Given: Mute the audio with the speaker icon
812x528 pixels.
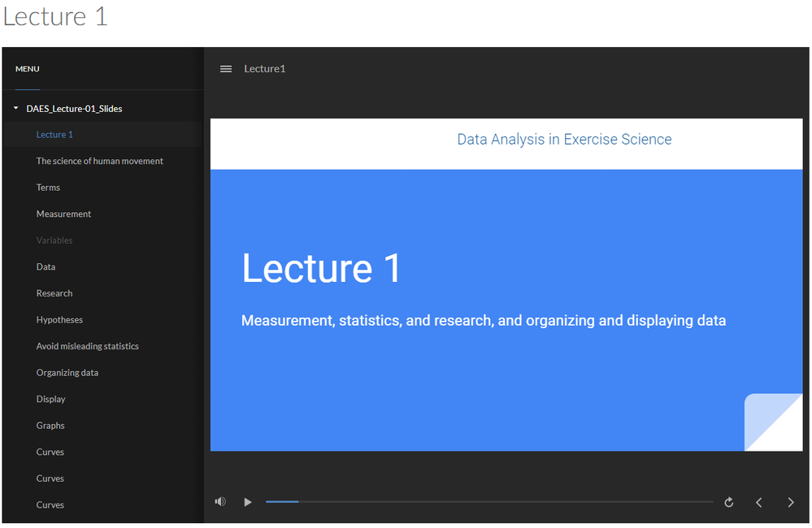Looking at the screenshot, I should click(x=219, y=502).
